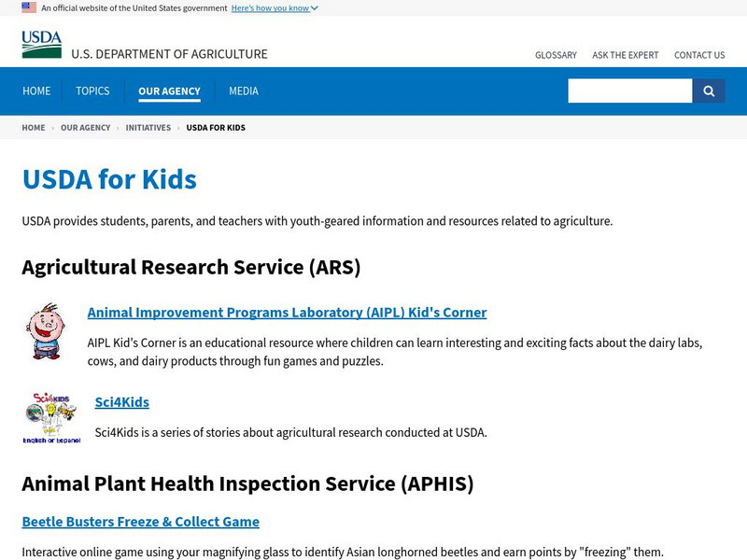Viewport: 747px width, 560px height.
Task: Click the Animal Plant Health Inspection Service heading
Action: [247, 483]
